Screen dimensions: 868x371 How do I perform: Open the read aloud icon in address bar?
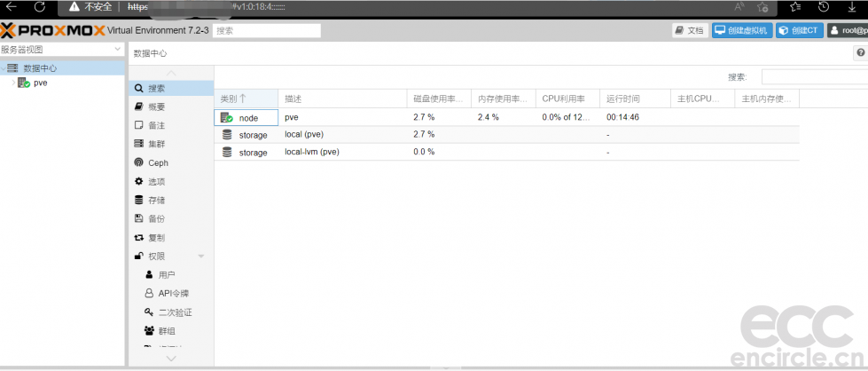(739, 6)
